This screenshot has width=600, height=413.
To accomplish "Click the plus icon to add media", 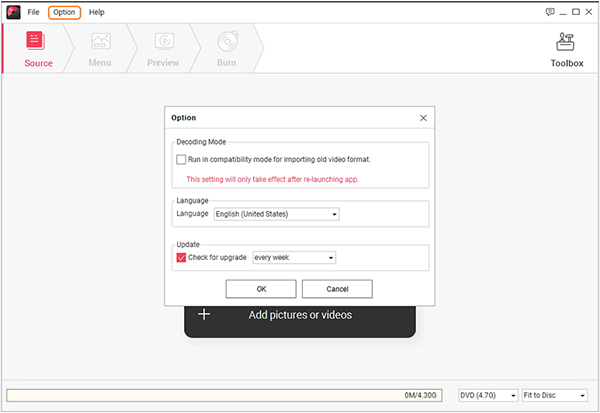I will tap(204, 315).
